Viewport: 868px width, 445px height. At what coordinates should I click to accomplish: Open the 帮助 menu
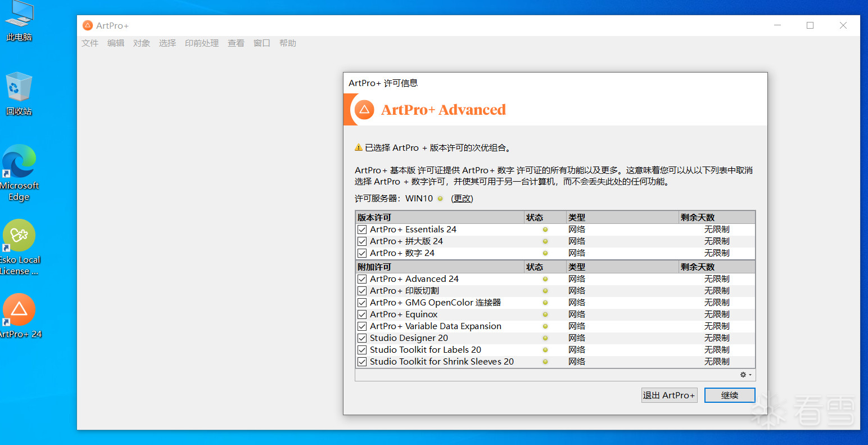coord(288,43)
